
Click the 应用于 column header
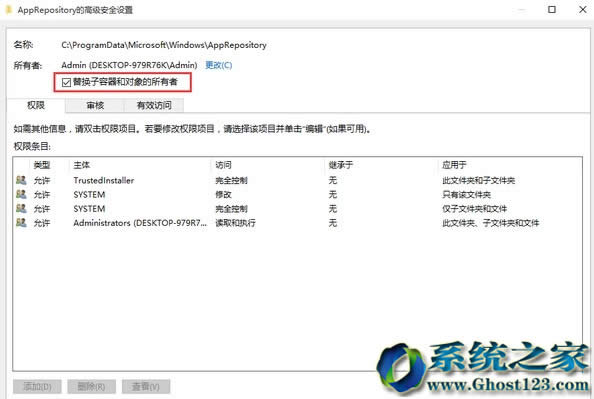[454, 165]
